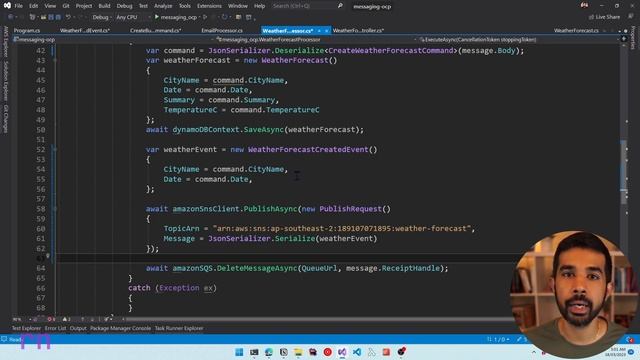Open the Build menu
This screenshot has height=360, width=640.
[x=104, y=6]
